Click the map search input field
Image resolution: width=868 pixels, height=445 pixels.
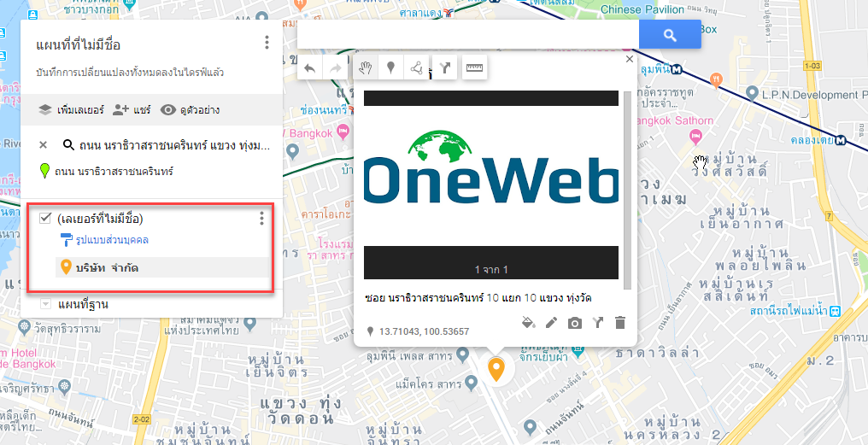(468, 35)
